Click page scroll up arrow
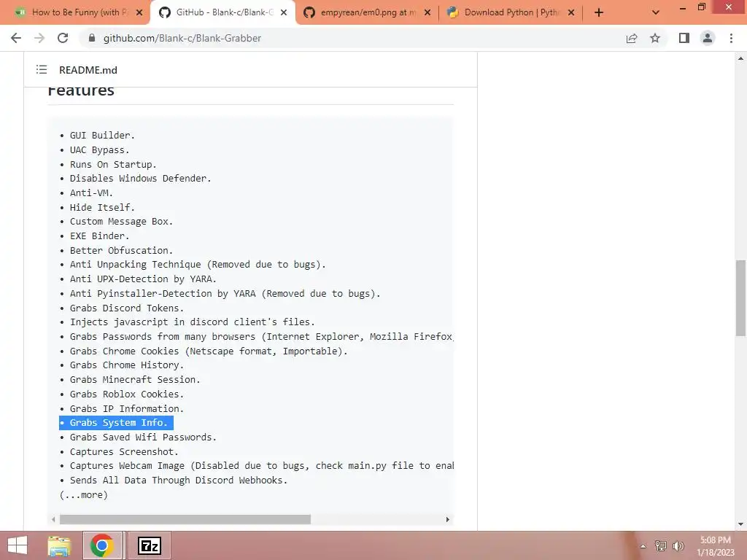The width and height of the screenshot is (747, 560). pos(740,58)
